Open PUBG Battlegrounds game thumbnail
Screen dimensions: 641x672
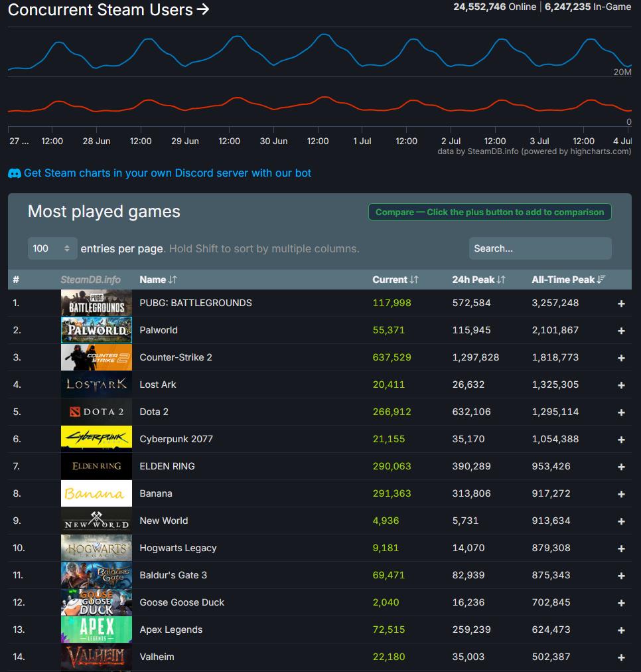point(96,303)
